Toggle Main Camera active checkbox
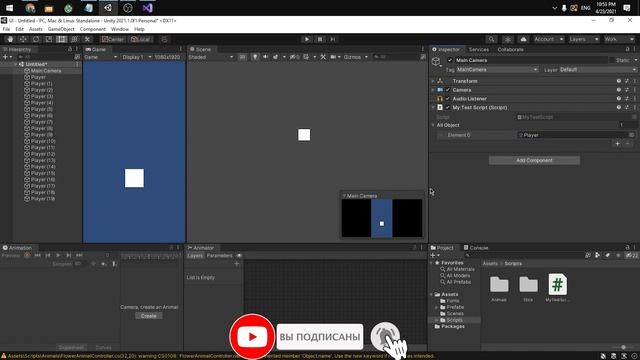 point(450,60)
